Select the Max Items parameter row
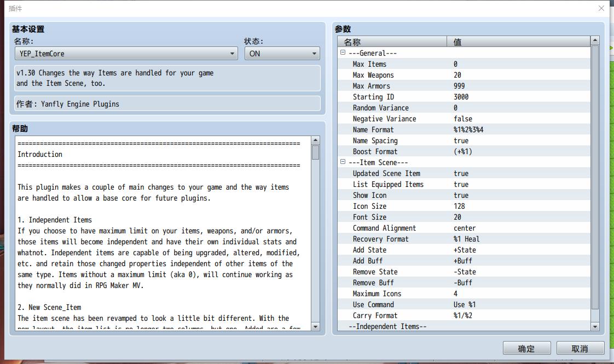The image size is (614, 364). point(464,64)
